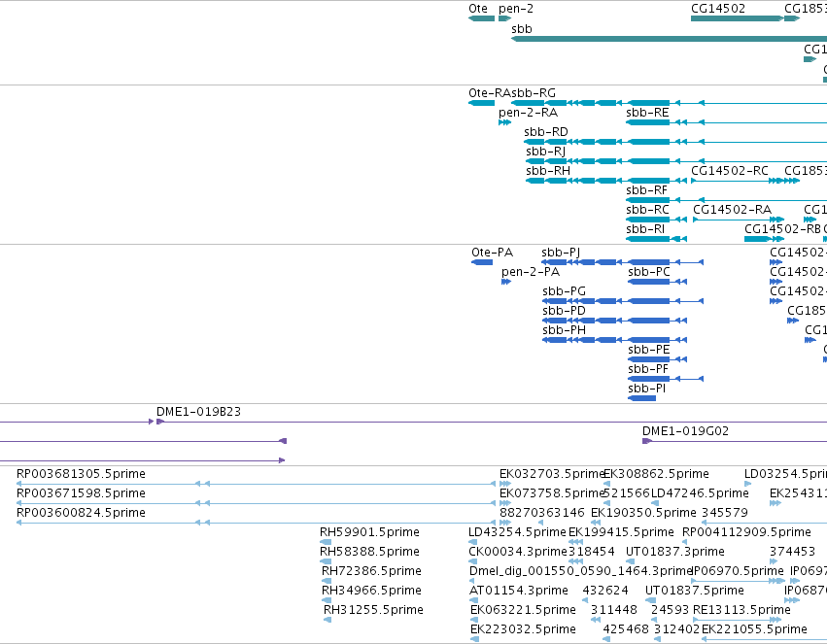This screenshot has width=827, height=644.
Task: Click the 432624 EST label
Action: coord(605,591)
